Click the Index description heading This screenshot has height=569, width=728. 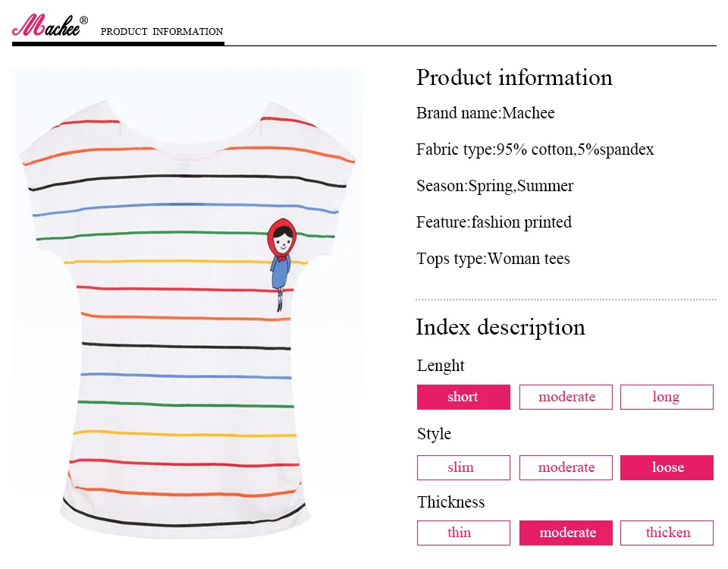(x=500, y=328)
